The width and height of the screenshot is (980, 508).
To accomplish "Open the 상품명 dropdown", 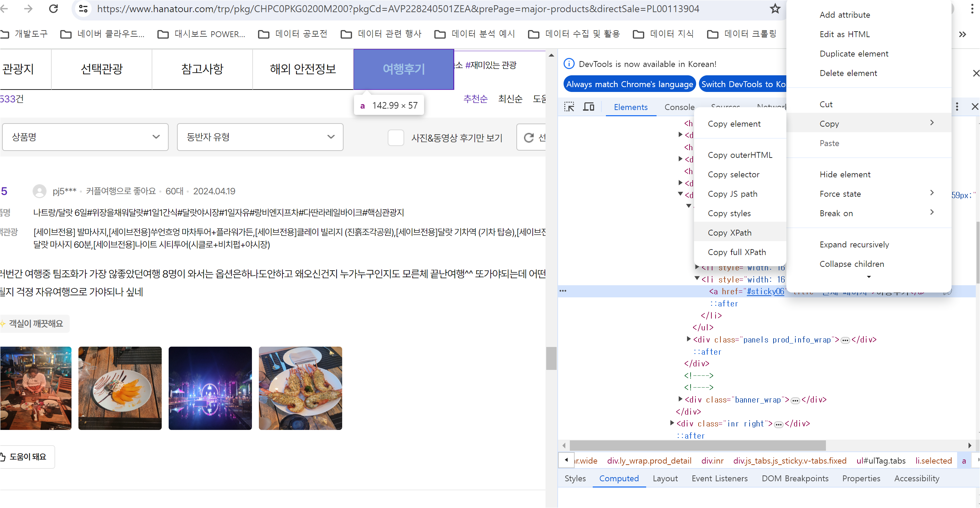I will pos(85,137).
